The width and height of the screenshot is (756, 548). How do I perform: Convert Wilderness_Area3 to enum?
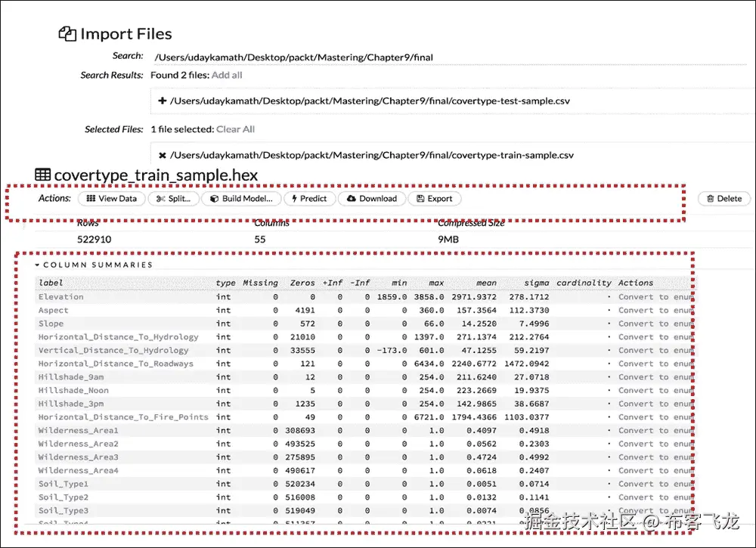655,457
